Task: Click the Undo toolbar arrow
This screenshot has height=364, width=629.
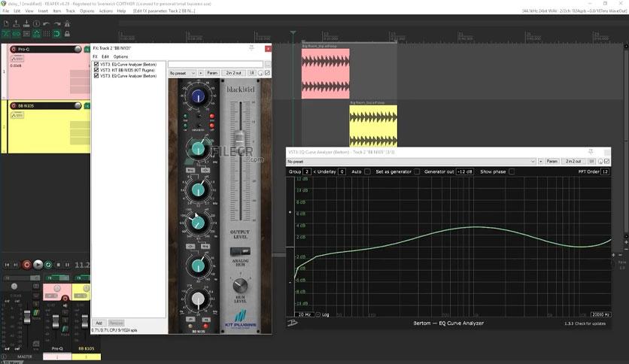Action: 47,23
